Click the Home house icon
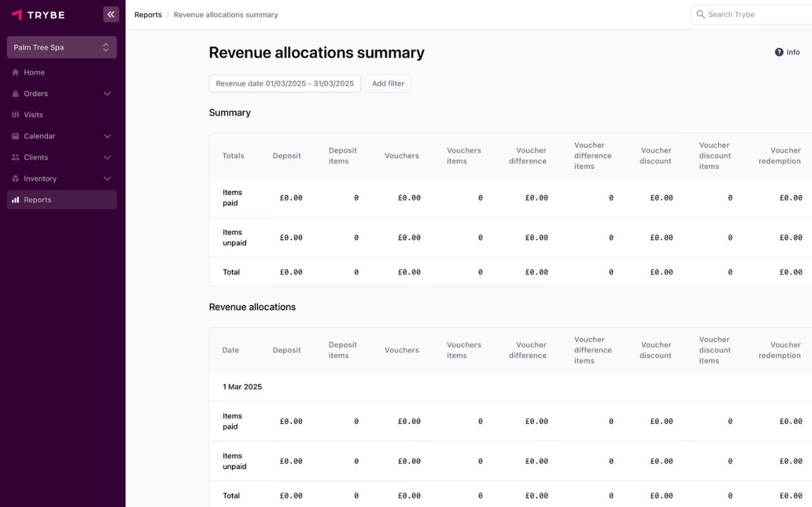 (x=16, y=73)
